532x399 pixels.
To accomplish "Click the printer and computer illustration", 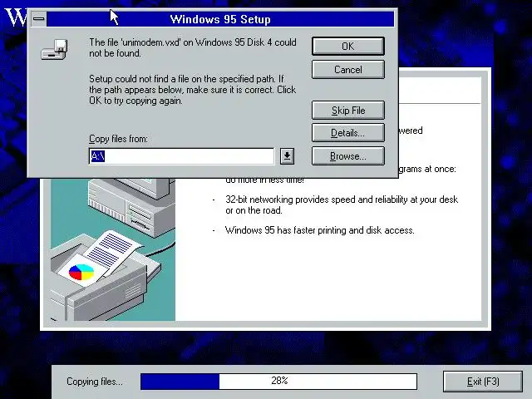I will click(113, 249).
